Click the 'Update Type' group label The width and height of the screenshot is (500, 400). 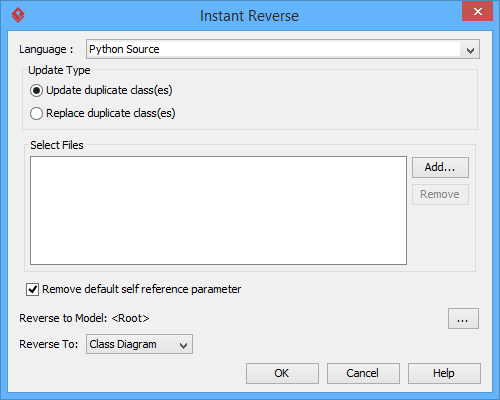click(59, 70)
